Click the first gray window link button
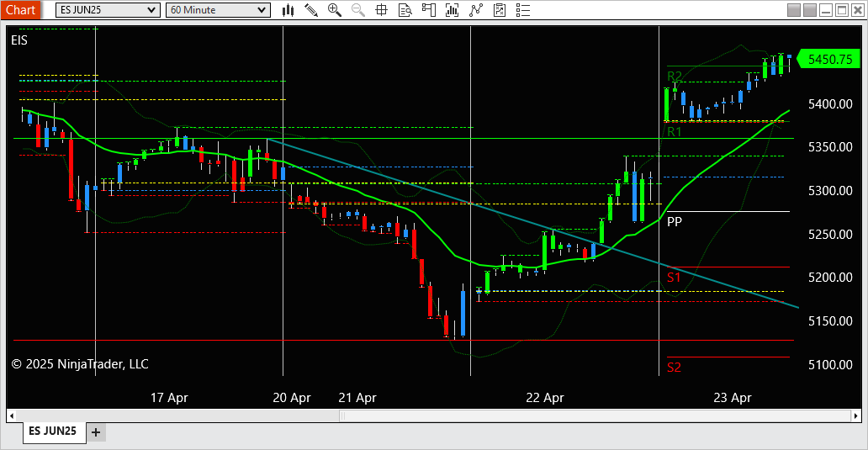The height and width of the screenshot is (450, 868). pyautogui.click(x=794, y=10)
